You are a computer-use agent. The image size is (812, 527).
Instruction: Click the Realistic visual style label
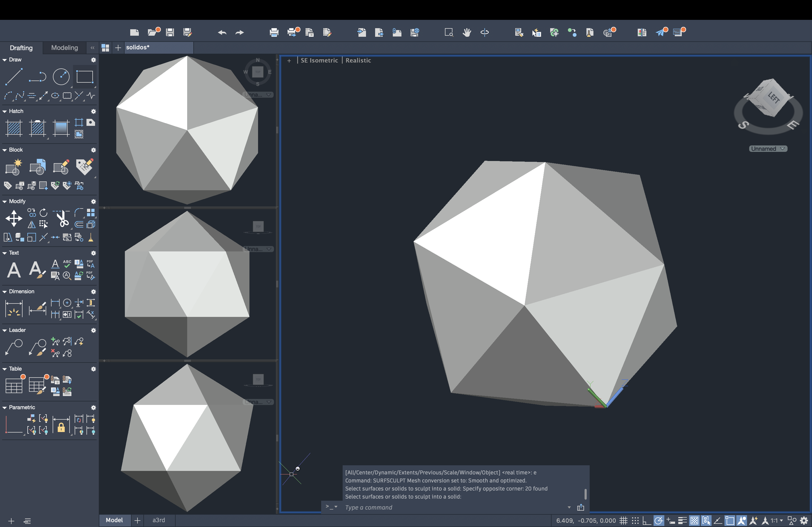click(x=358, y=60)
